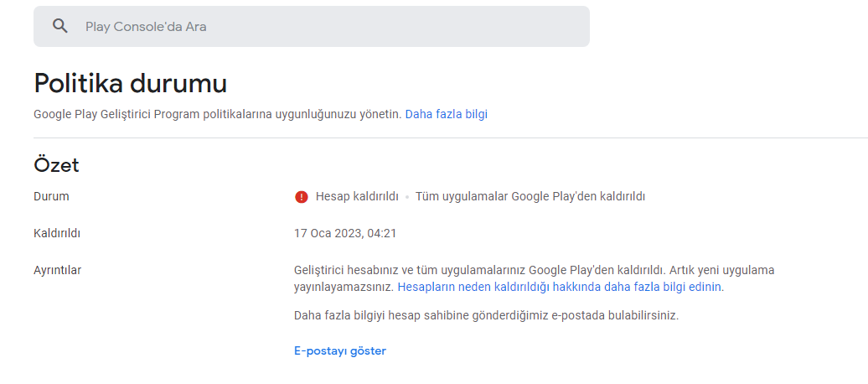The height and width of the screenshot is (384, 868).
Task: Focus the "Play Console'da Ara" search field
Action: [x=312, y=26]
